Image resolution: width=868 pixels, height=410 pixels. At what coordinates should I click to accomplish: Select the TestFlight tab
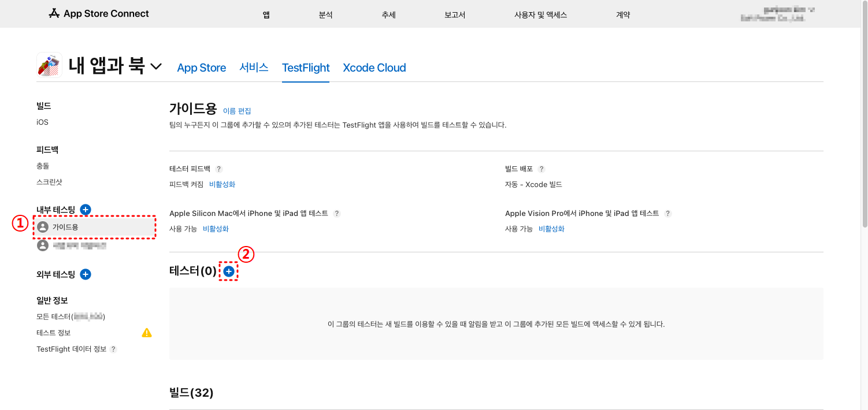pyautogui.click(x=306, y=68)
